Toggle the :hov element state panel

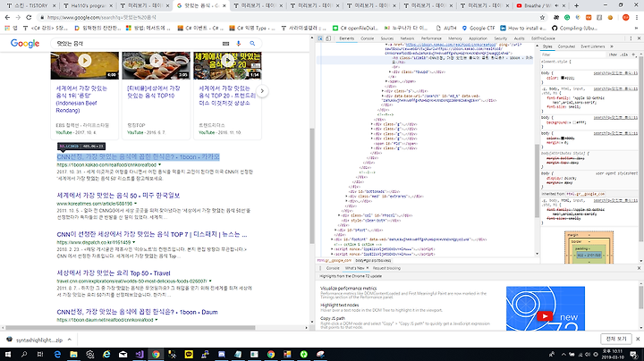613,55
